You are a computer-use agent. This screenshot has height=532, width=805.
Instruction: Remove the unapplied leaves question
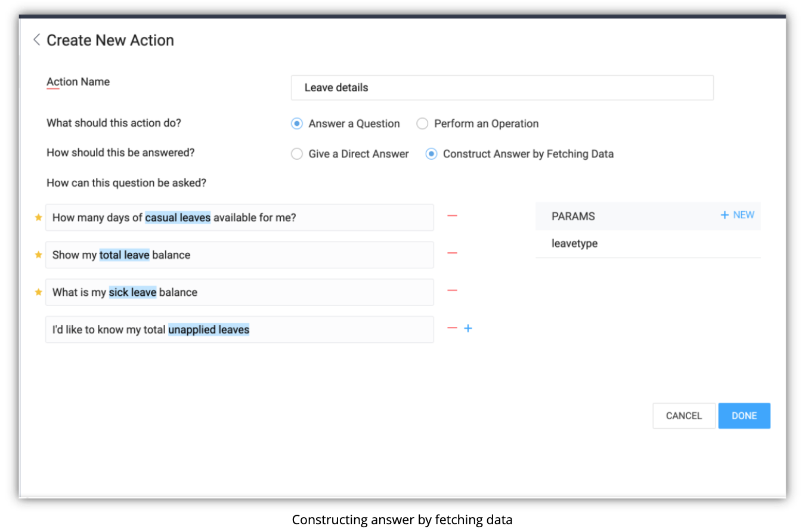452,328
